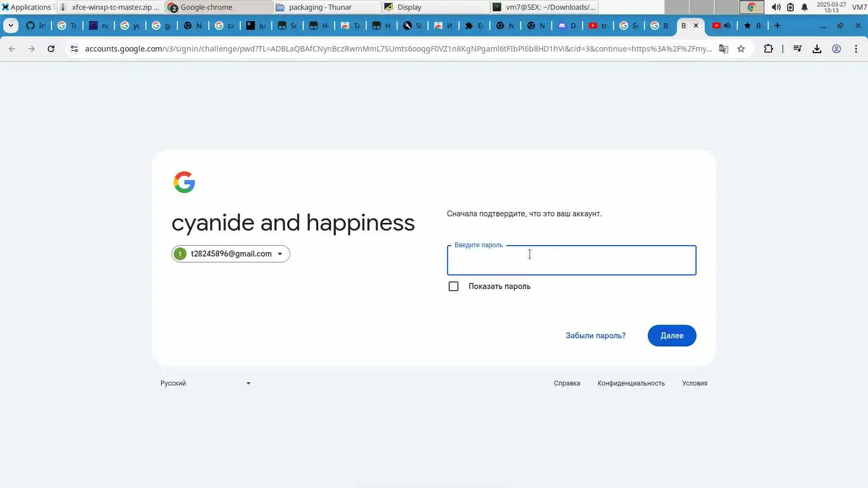Click the volume icon in the system panel

pyautogui.click(x=776, y=7)
